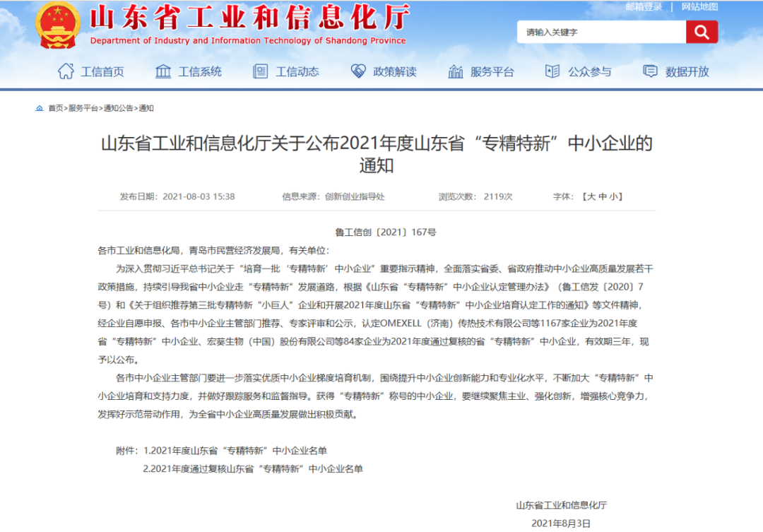
Task: Click the chart icon beside 服务平台
Action: click(456, 71)
